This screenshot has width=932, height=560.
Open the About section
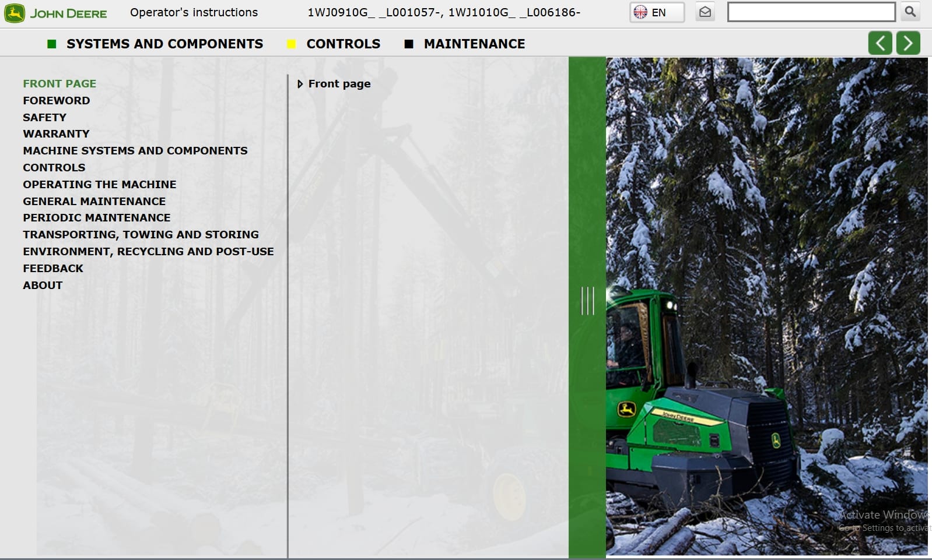click(x=43, y=286)
